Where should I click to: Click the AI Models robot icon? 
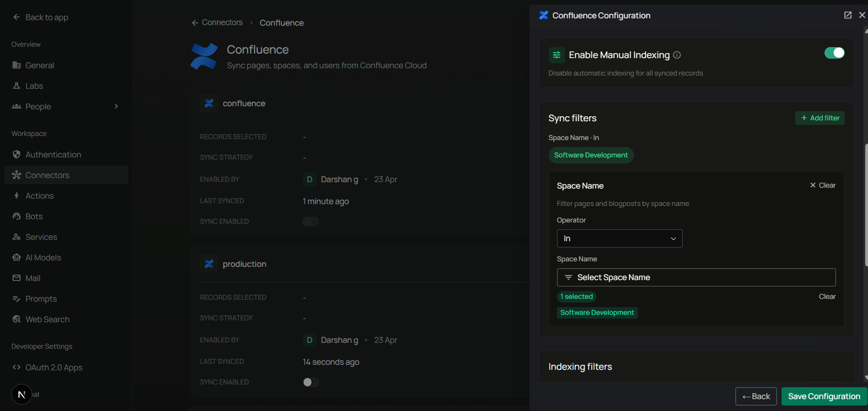(16, 257)
